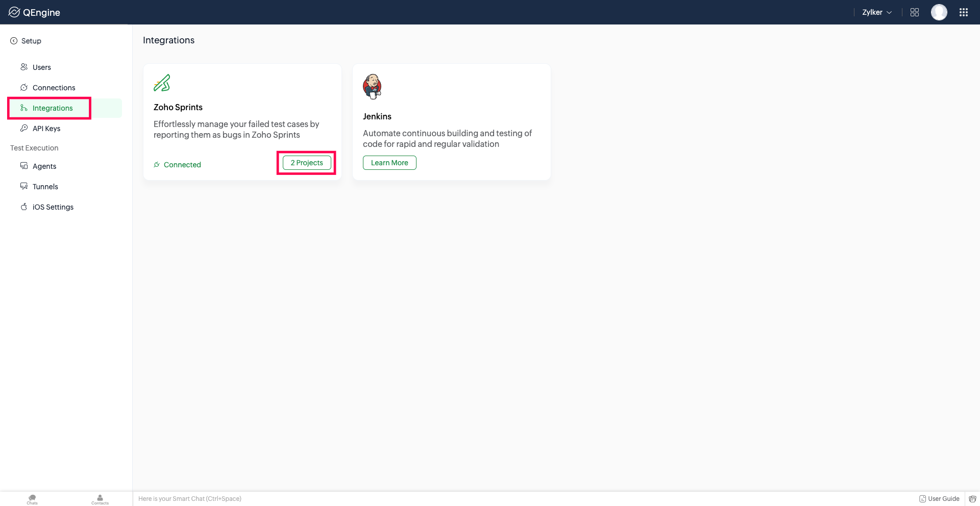Image resolution: width=980 pixels, height=506 pixels.
Task: Click the user profile avatar
Action: (x=939, y=12)
